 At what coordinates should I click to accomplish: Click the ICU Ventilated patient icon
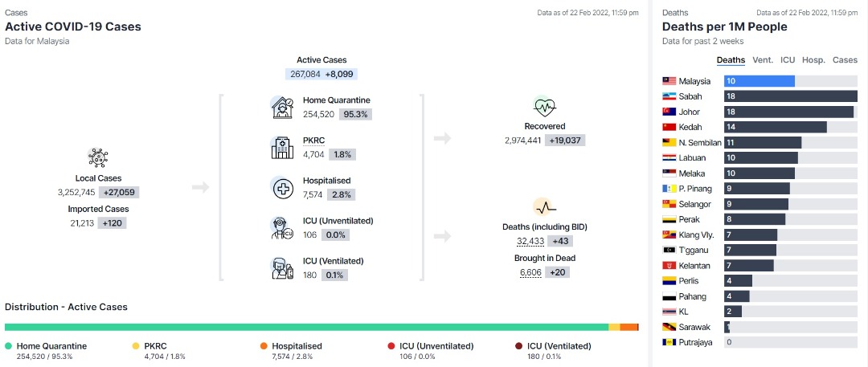coord(282,268)
